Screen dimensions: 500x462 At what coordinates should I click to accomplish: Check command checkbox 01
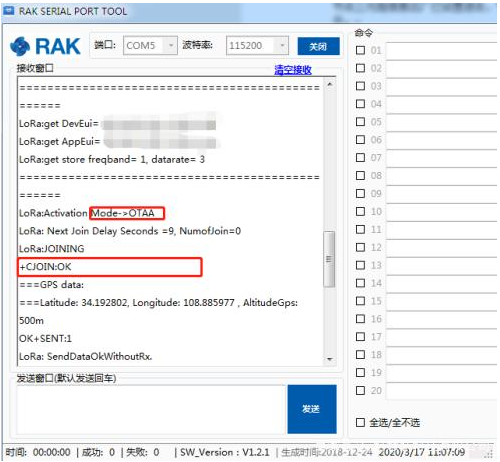coord(360,50)
